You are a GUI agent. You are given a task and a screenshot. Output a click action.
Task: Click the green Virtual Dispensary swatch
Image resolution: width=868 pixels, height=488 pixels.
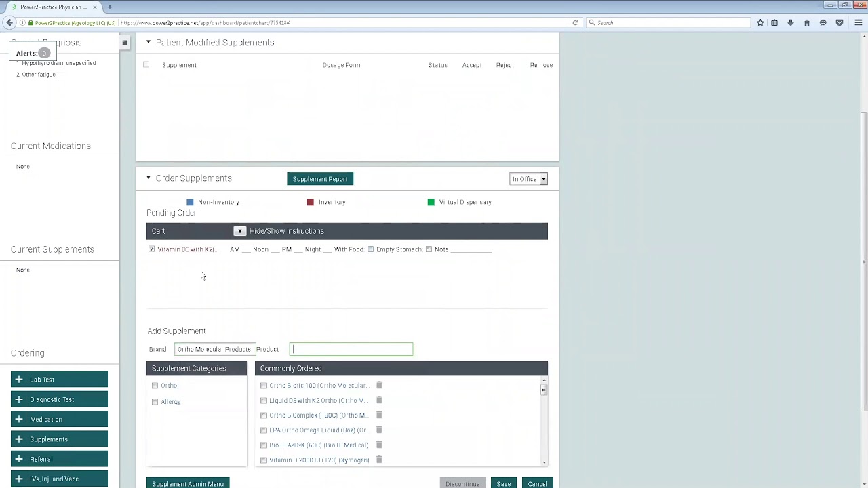pyautogui.click(x=431, y=202)
